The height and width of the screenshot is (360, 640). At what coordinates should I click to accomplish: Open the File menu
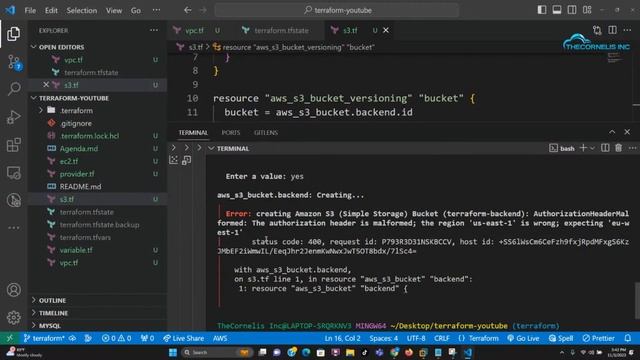tap(30, 10)
